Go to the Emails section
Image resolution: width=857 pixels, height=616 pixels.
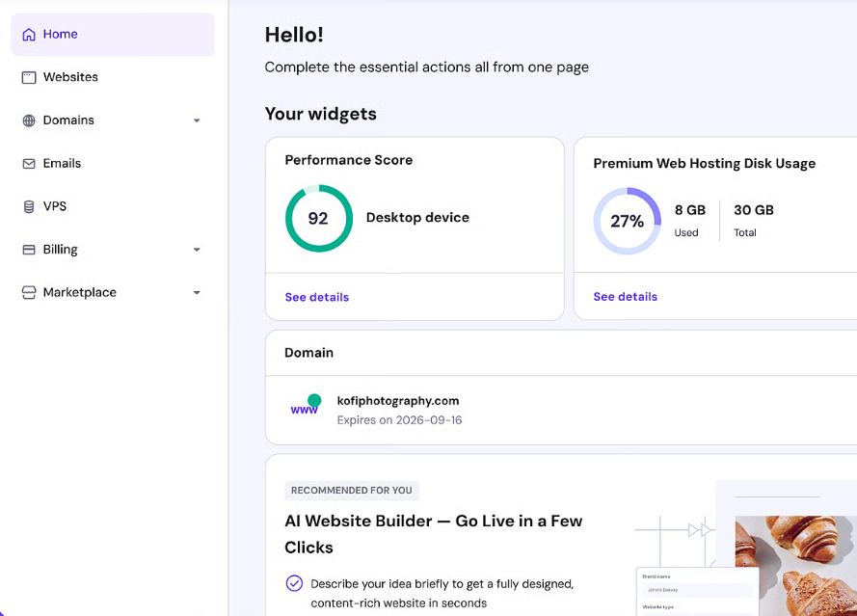click(62, 164)
